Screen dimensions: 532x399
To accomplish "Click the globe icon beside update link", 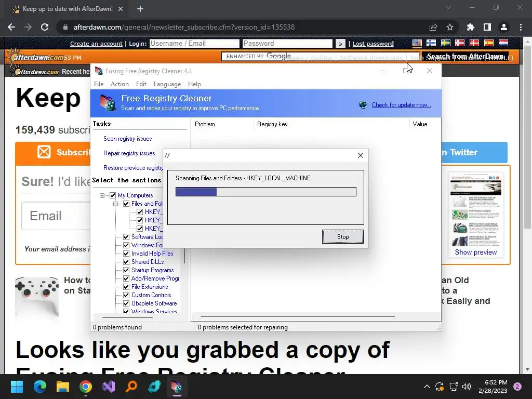I will pyautogui.click(x=363, y=105).
